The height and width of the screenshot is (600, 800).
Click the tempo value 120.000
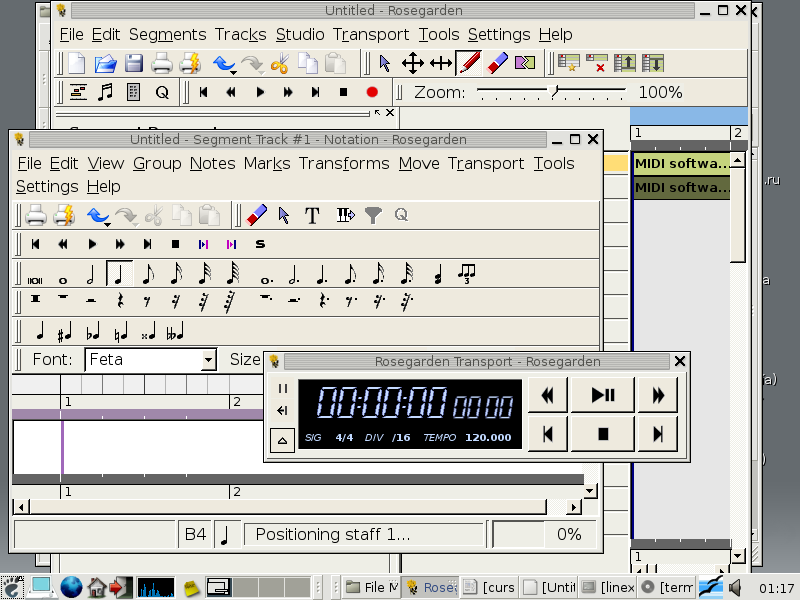488,437
